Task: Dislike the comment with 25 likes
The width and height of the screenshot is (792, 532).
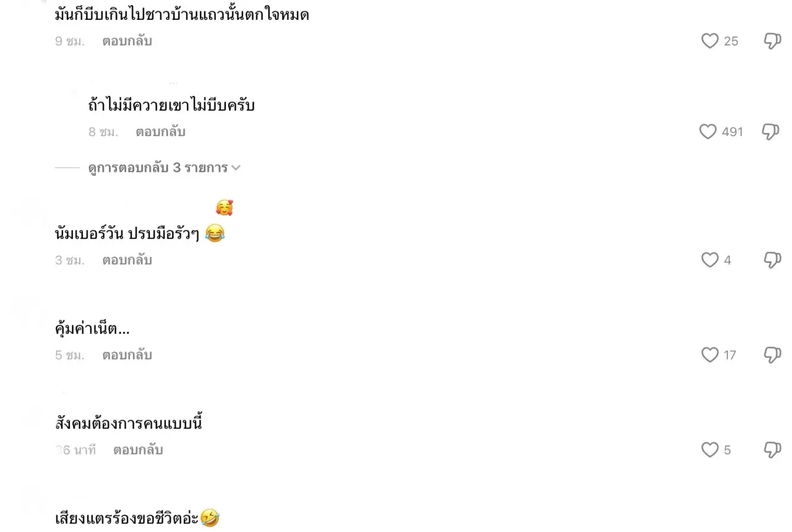Action: point(773,41)
